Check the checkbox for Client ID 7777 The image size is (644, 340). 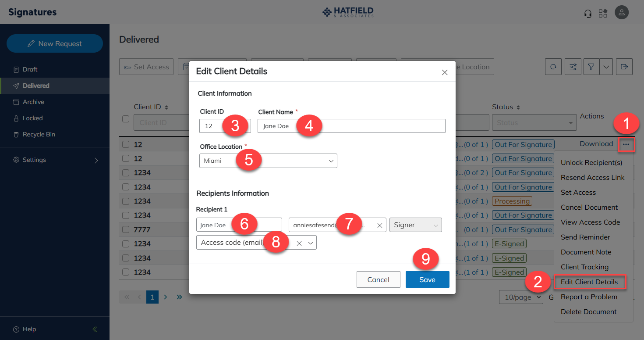click(x=125, y=229)
